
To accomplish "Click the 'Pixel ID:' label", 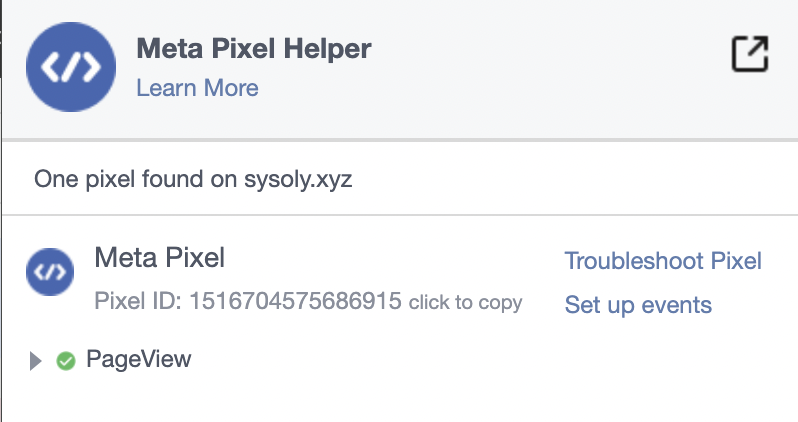I will (x=138, y=301).
